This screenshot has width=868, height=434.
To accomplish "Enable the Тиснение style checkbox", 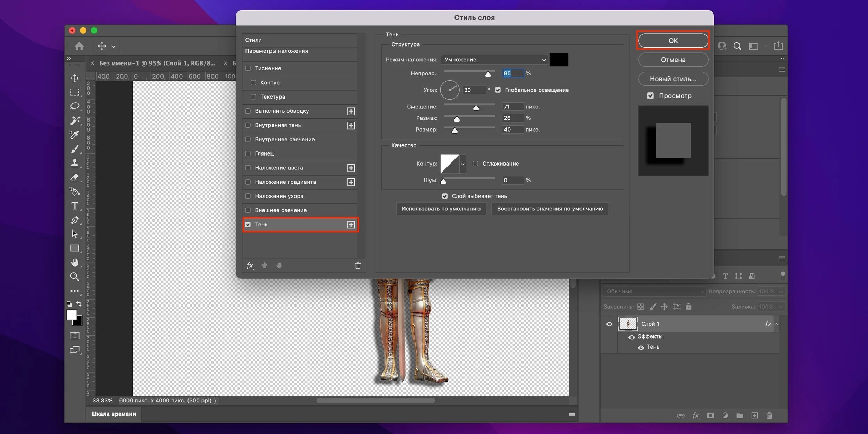I will point(248,68).
